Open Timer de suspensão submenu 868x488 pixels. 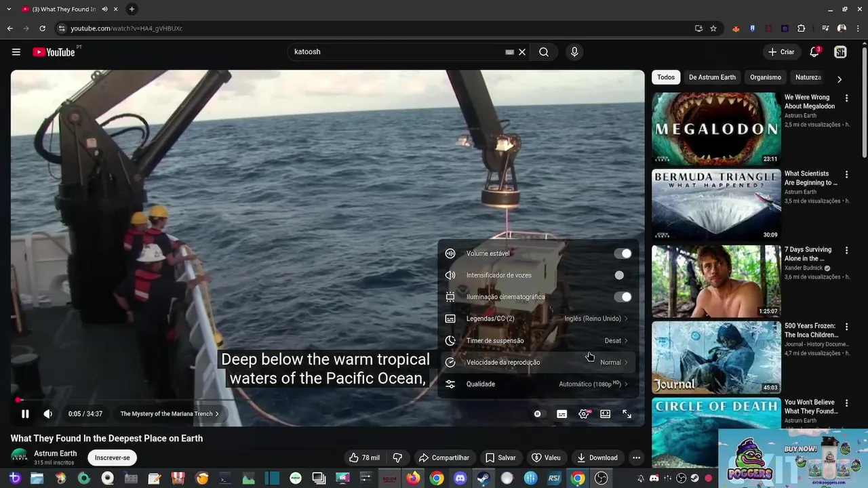538,341
